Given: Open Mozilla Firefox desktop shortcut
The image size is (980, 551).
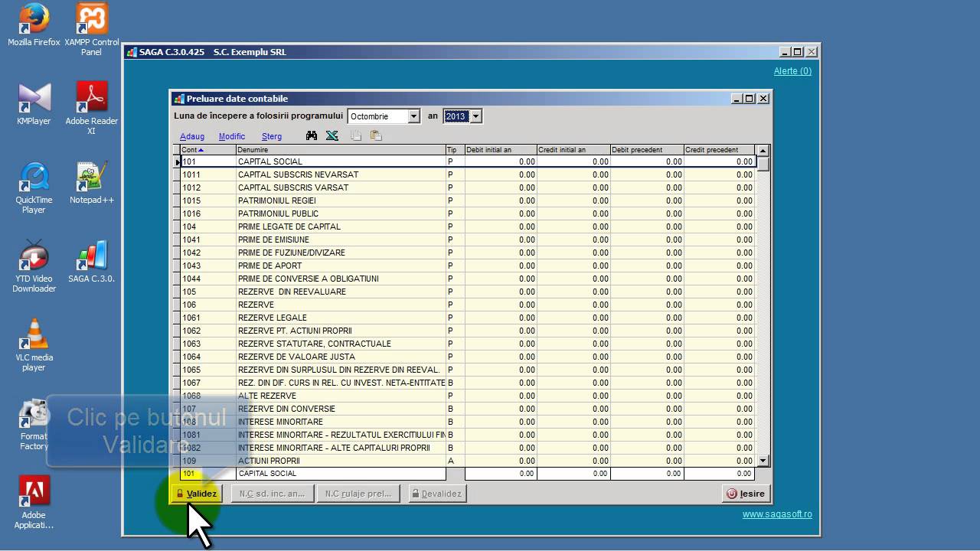Looking at the screenshot, I should click(x=34, y=25).
